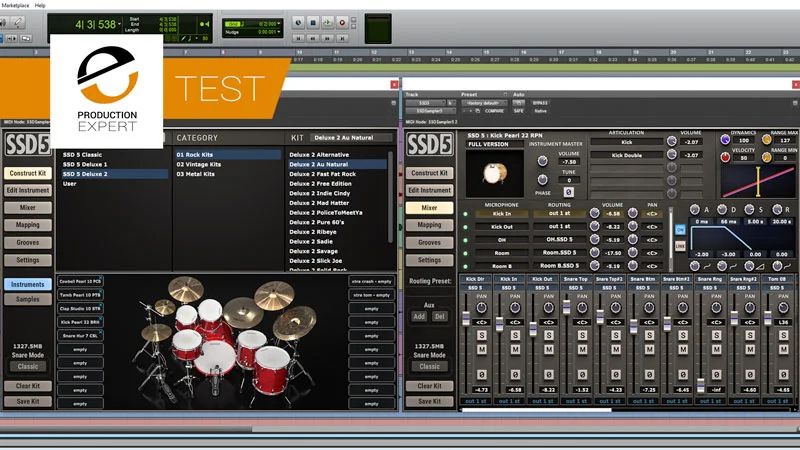Screen dimensions: 800x450
Task: Click the stop transport button
Action: click(313, 22)
